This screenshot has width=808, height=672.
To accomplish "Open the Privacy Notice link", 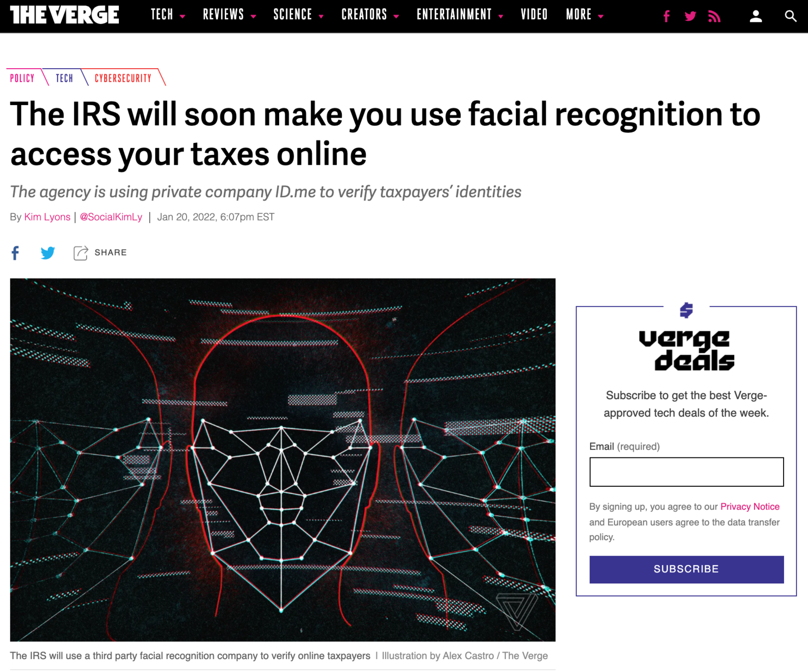I will pos(750,507).
